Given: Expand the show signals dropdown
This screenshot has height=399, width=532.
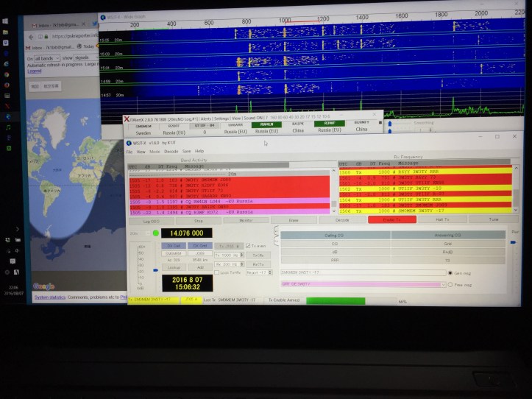Looking at the screenshot, I should point(88,58).
